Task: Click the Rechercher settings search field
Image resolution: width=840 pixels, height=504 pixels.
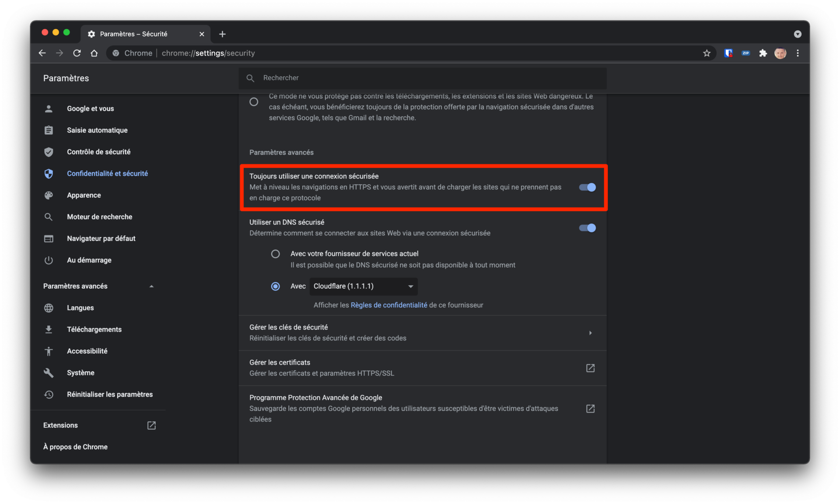Action: [x=422, y=78]
